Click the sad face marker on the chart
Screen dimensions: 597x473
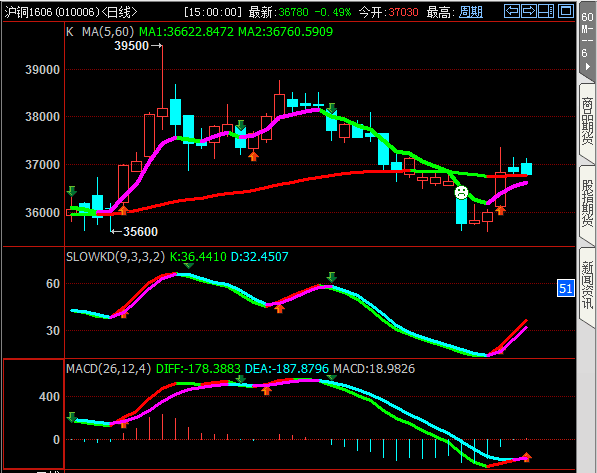click(x=461, y=192)
